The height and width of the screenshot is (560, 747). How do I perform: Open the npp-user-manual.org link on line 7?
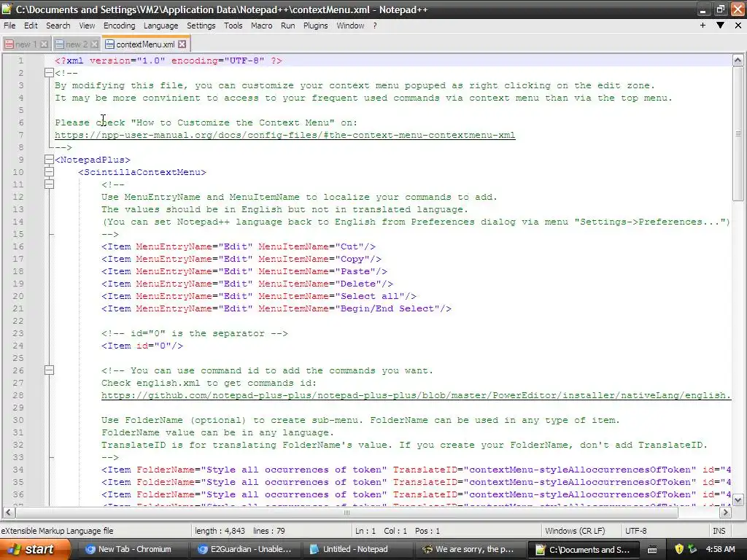(285, 135)
